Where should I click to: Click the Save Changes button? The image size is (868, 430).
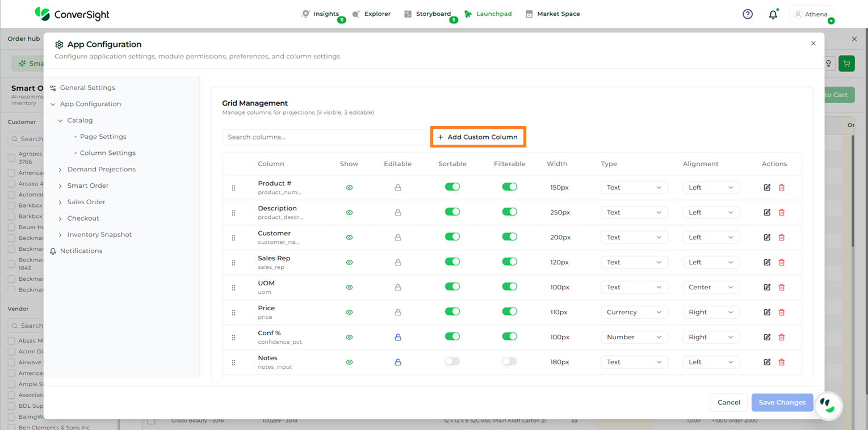pyautogui.click(x=782, y=402)
